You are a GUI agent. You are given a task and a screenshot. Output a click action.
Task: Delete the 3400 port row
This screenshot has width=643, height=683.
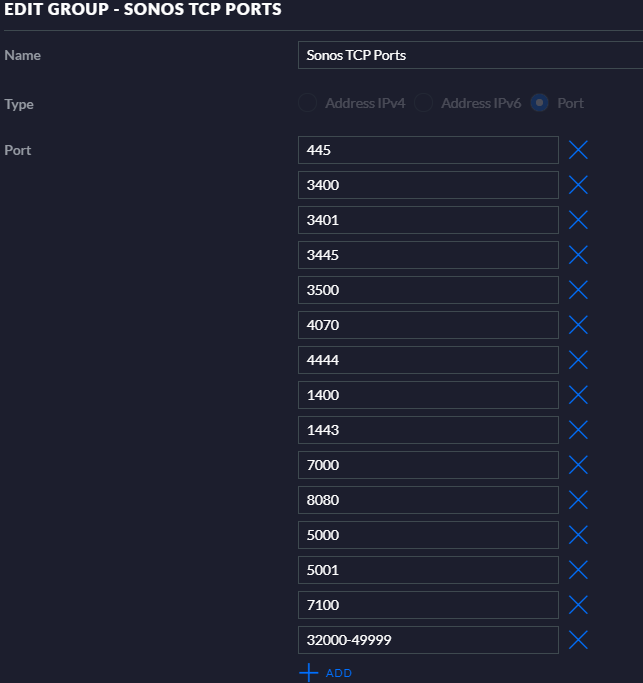pyautogui.click(x=578, y=185)
